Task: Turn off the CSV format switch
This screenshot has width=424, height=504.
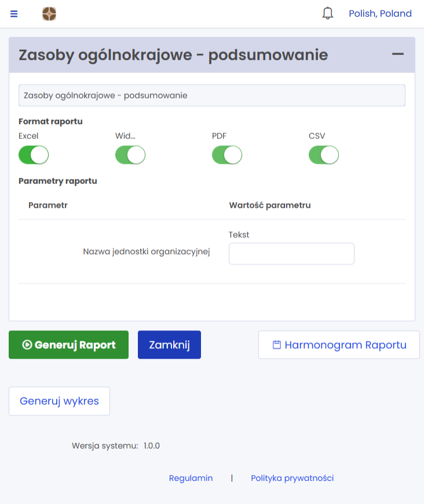Action: [324, 155]
